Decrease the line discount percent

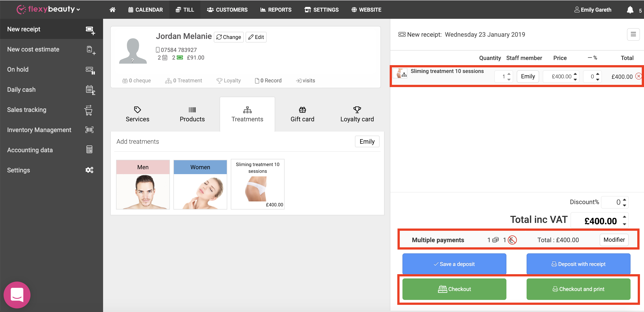click(x=597, y=79)
